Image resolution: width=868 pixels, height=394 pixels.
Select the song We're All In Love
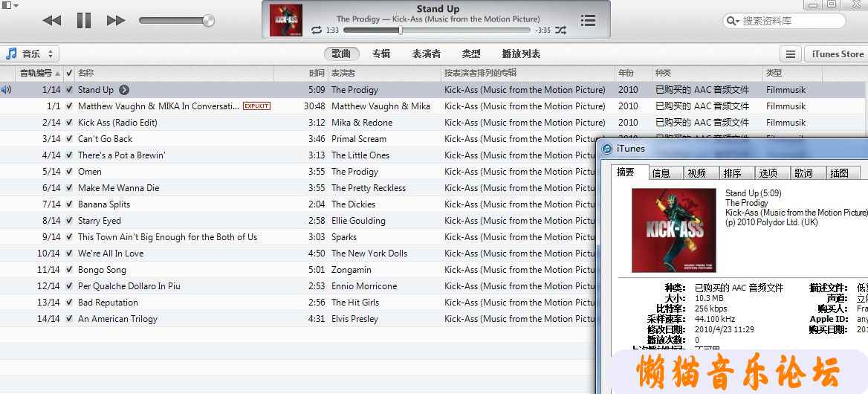tap(111, 253)
